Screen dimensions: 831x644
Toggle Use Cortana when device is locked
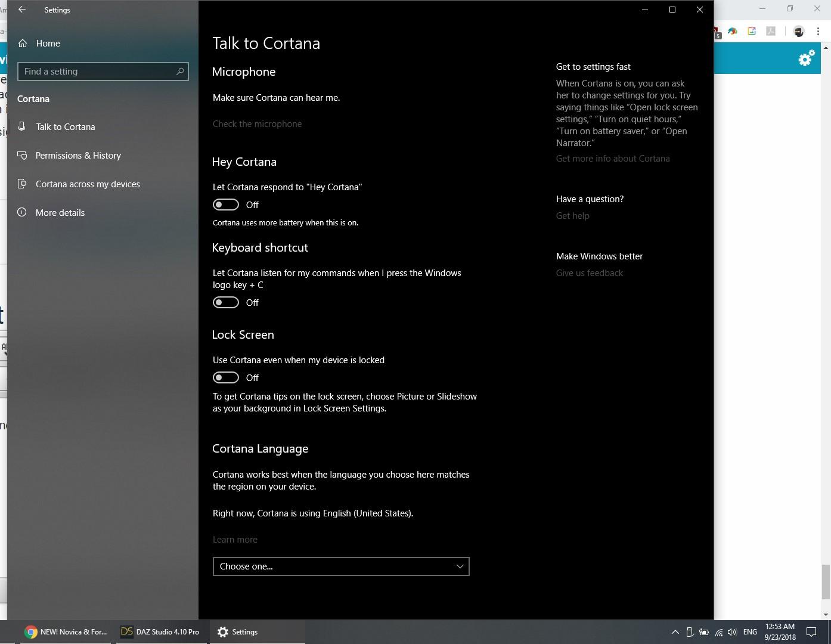226,377
